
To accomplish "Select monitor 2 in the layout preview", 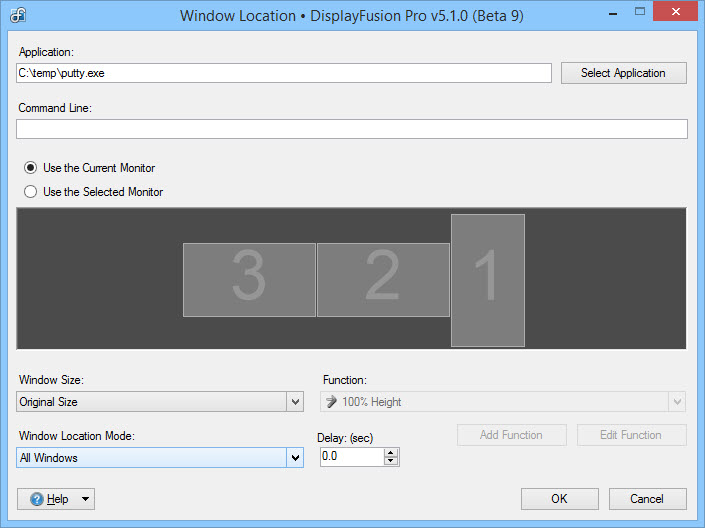I will [x=383, y=280].
